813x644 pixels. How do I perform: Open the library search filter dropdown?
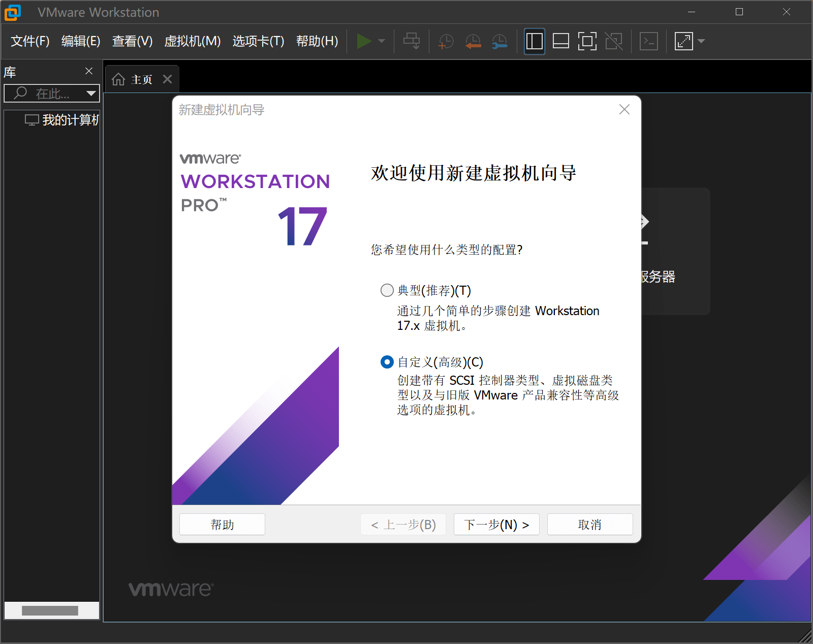(91, 93)
